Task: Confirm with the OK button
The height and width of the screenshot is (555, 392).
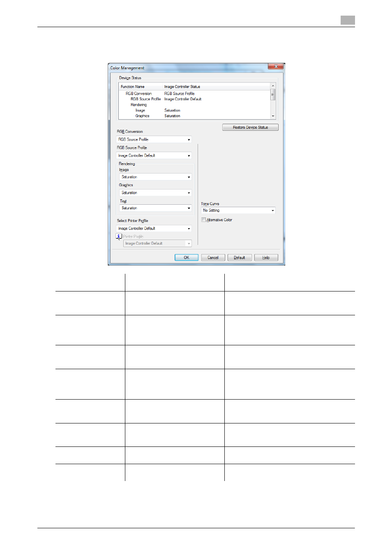Action: (x=187, y=257)
